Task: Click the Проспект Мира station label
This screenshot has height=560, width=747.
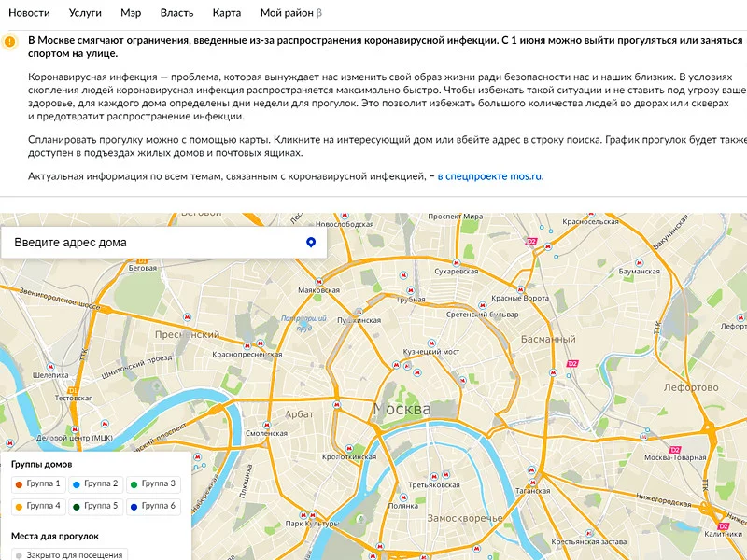Action: pos(455,217)
